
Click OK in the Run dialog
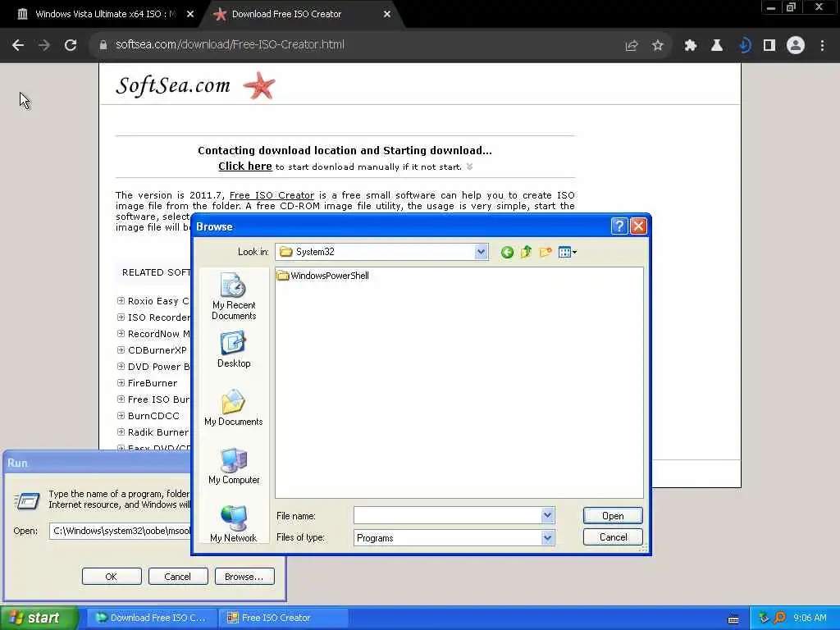pos(112,577)
